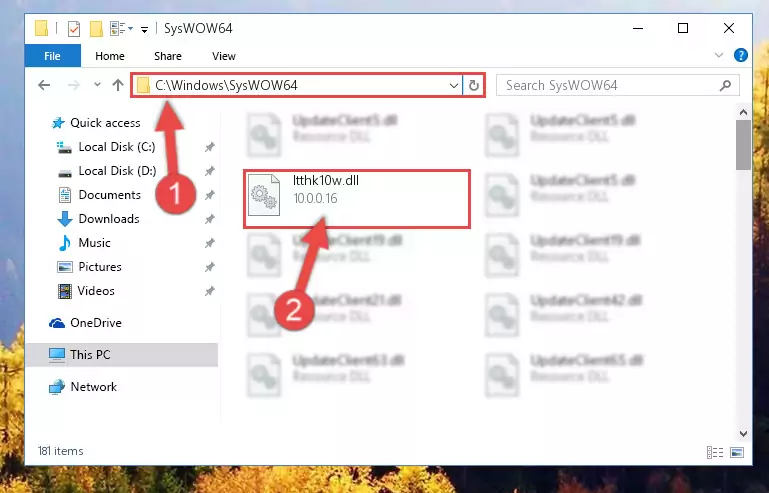Expand the ribbon with the chevron
Viewport: 769px width, 493px height.
(x=718, y=55)
